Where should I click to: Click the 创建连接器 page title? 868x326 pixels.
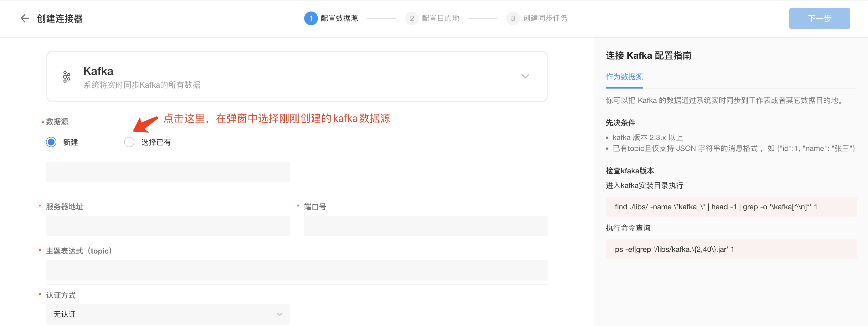click(60, 18)
